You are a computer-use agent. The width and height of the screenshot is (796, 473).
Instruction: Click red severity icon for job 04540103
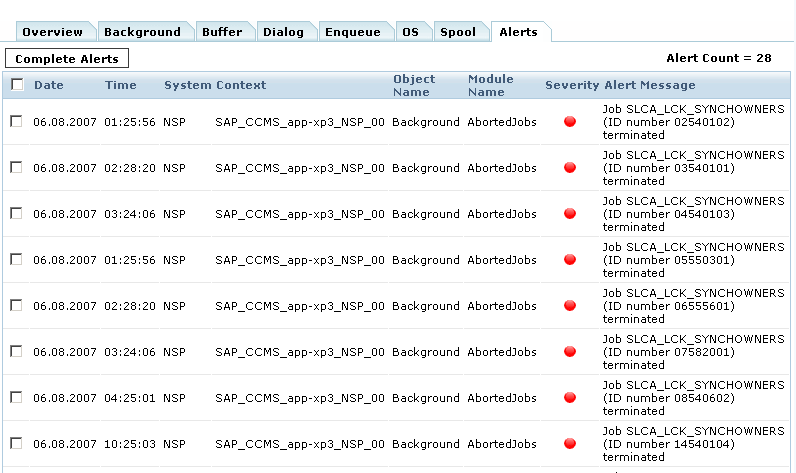(x=570, y=214)
